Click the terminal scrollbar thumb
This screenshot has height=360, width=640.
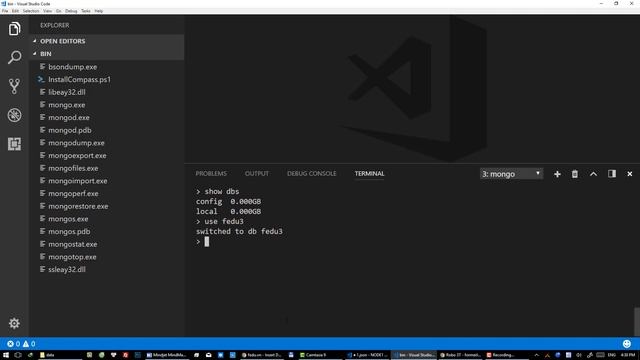637,322
